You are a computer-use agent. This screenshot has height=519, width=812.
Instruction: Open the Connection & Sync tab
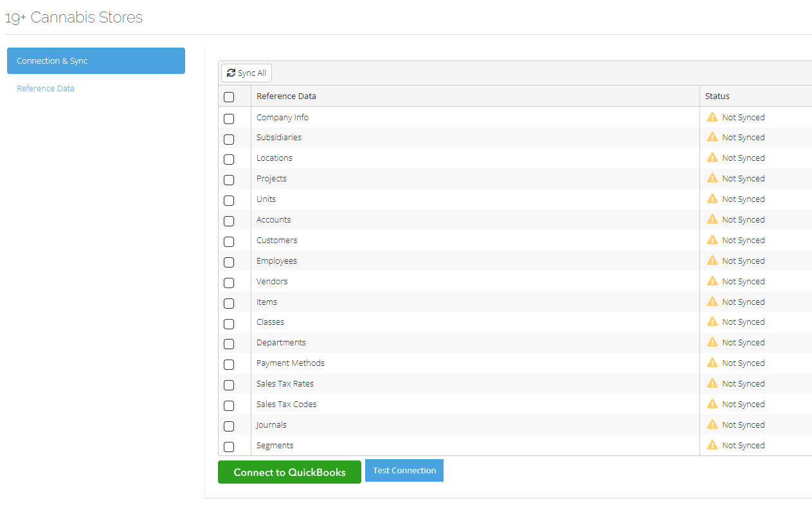click(96, 61)
